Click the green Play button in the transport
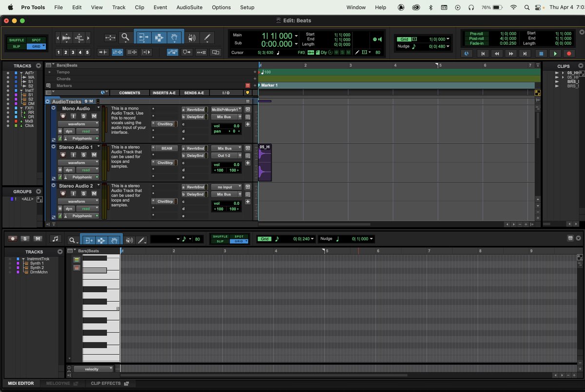The width and height of the screenshot is (585, 392). pyautogui.click(x=555, y=54)
